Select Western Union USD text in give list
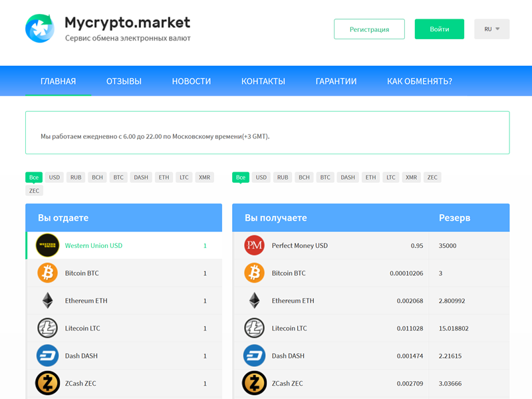This screenshot has width=532, height=399. pyautogui.click(x=94, y=245)
